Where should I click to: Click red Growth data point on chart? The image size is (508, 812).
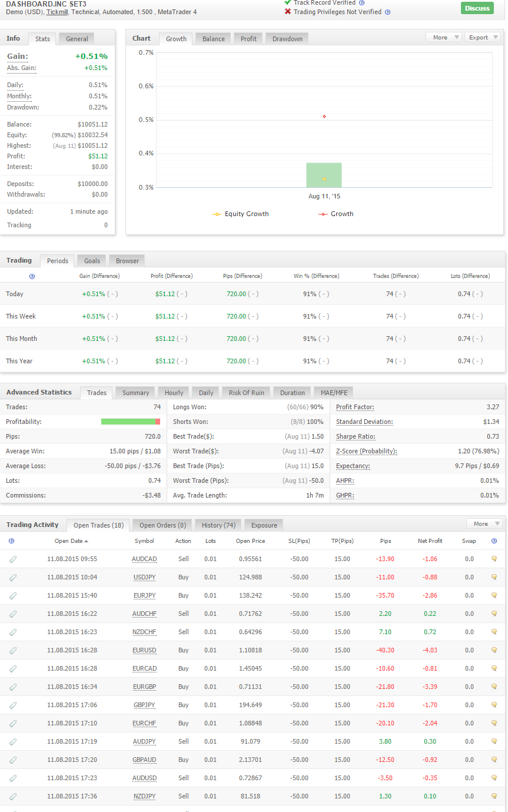click(324, 116)
